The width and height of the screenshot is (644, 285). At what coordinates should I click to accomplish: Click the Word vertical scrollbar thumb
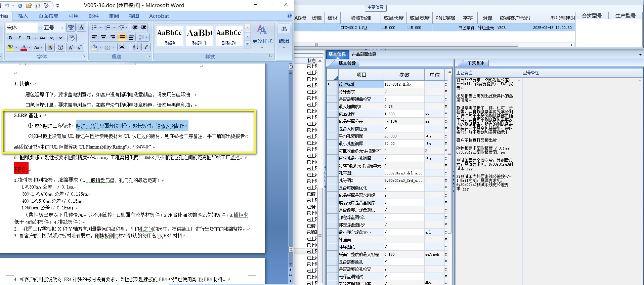point(291,249)
